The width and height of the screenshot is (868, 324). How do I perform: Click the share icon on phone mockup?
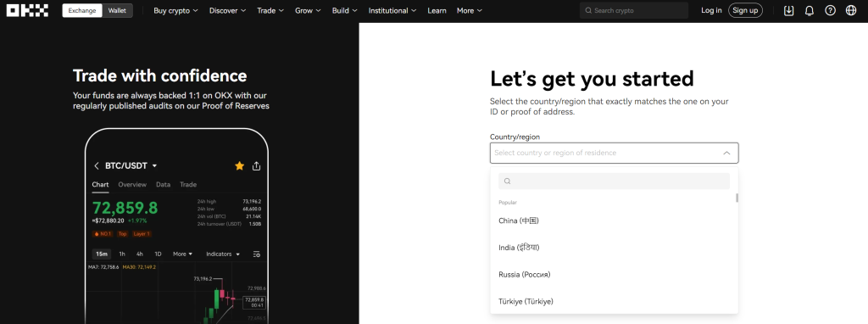(256, 165)
